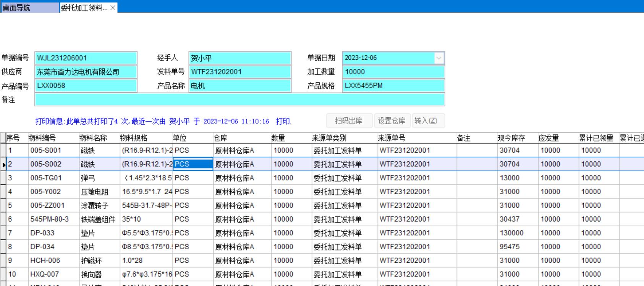The height and width of the screenshot is (286, 644).
Task: Click the 设置仓库 button
Action: click(x=392, y=121)
